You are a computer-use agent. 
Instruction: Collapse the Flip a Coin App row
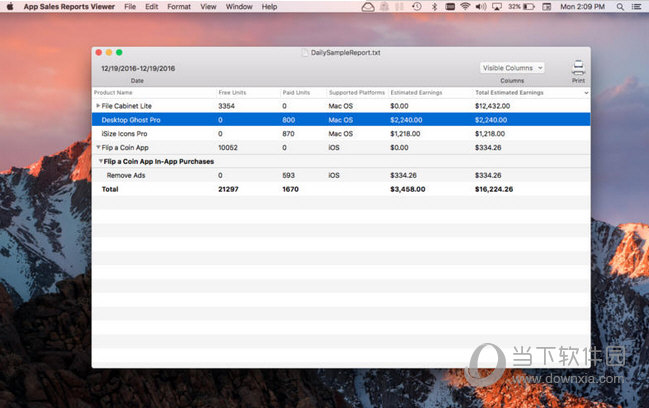[98, 147]
